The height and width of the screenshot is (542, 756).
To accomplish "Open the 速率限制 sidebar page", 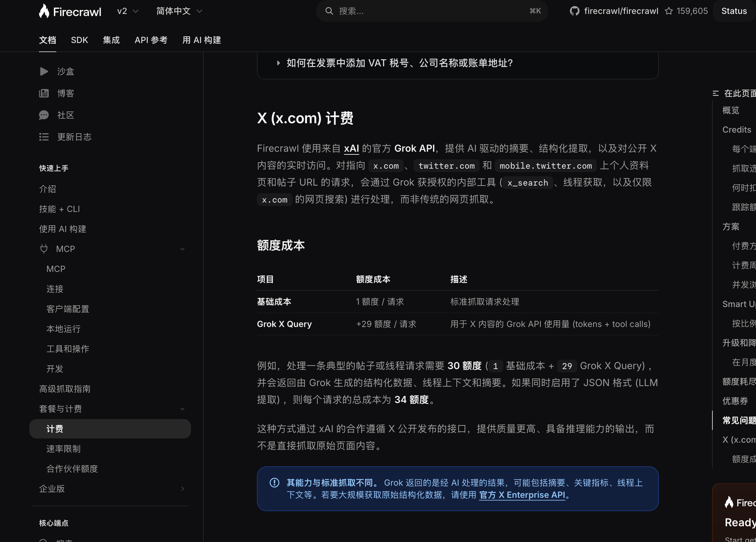I will click(x=63, y=449).
